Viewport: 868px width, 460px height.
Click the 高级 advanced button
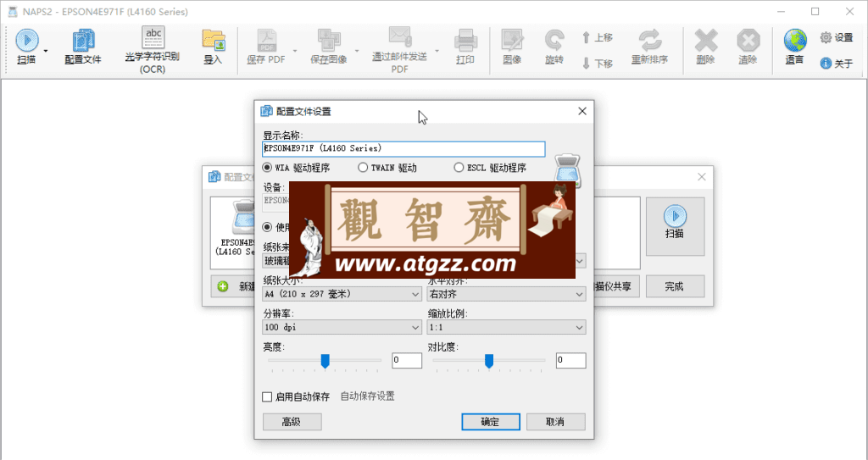tap(292, 422)
